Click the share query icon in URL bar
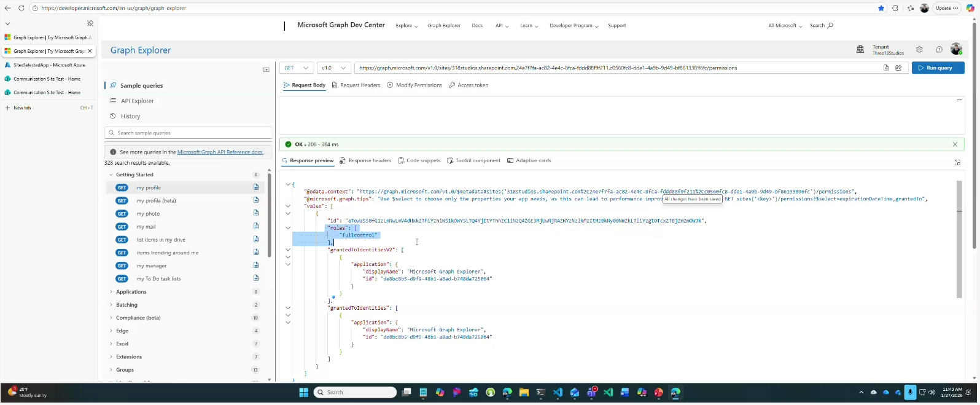The image size is (980, 405). 898,68
